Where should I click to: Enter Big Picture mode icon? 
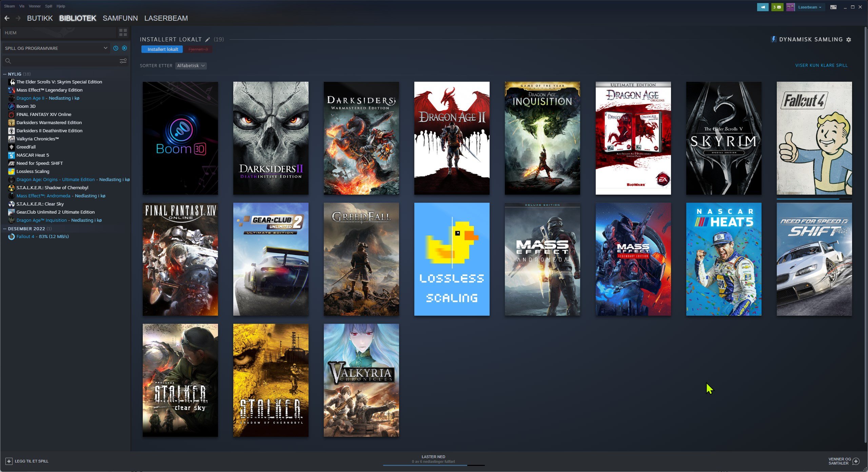[833, 7]
